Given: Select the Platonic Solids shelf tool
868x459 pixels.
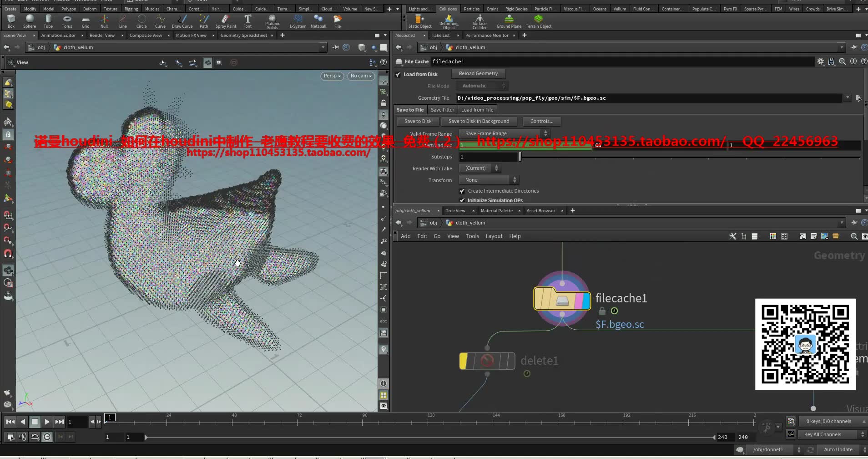Looking at the screenshot, I should (x=273, y=21).
